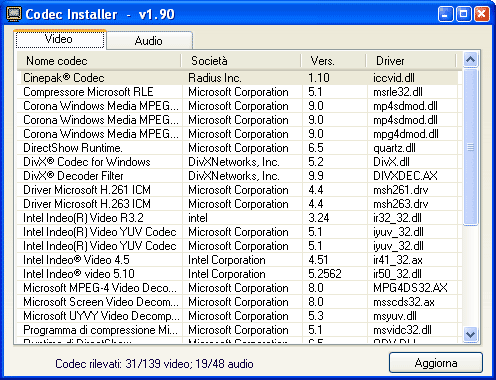Select DirectShow Runtime. row
The height and width of the screenshot is (380, 496).
click(x=239, y=148)
